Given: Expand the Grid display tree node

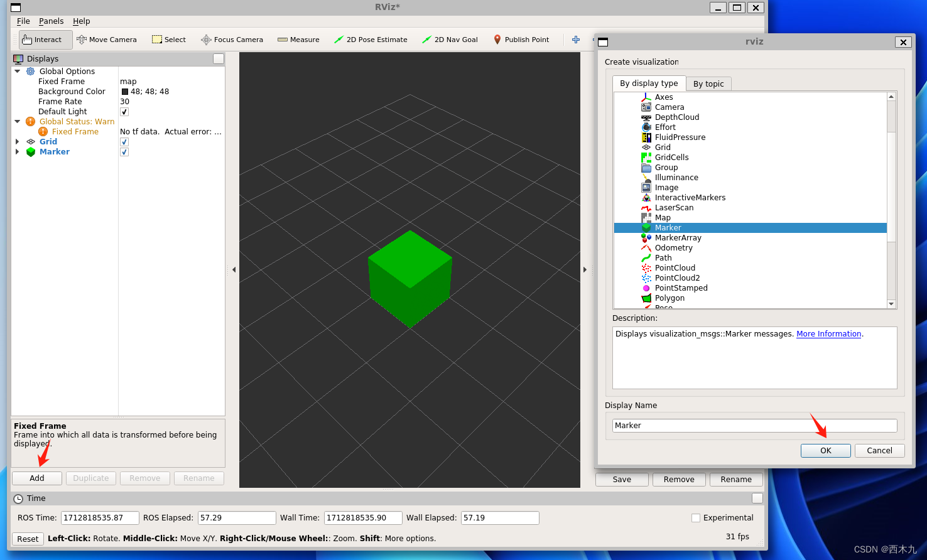Looking at the screenshot, I should (x=18, y=142).
